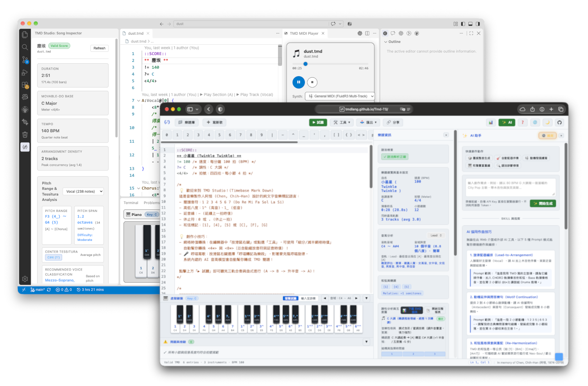
Task: Switch to dust.tmd editor tab
Action: click(136, 33)
